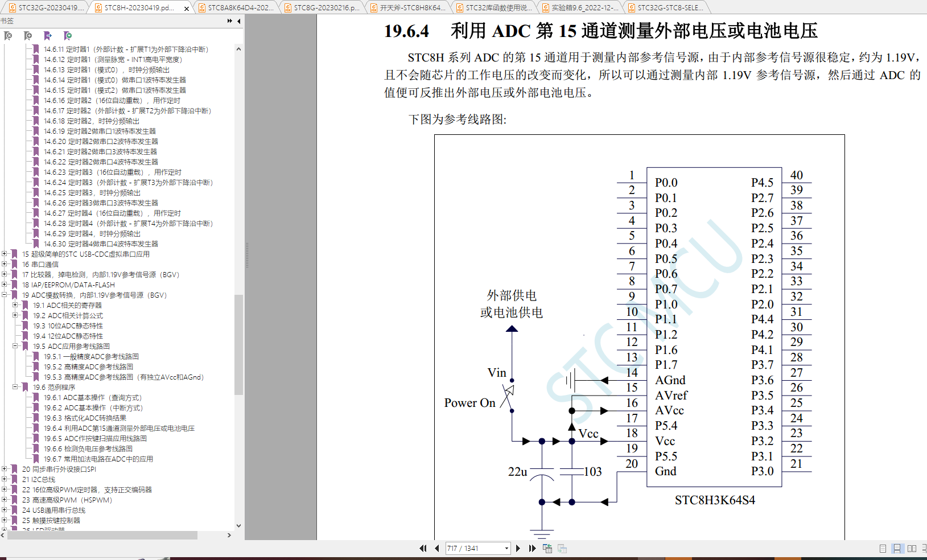Click bookmark icon beside 14.6.20 定时器2做串口2波特率发生器
Image resolution: width=927 pixels, height=560 pixels.
point(36,142)
